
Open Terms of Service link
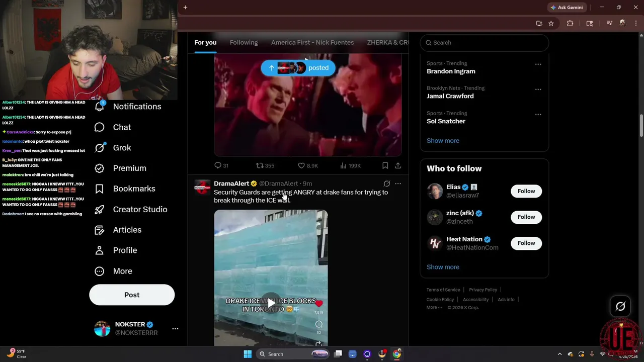pyautogui.click(x=443, y=290)
